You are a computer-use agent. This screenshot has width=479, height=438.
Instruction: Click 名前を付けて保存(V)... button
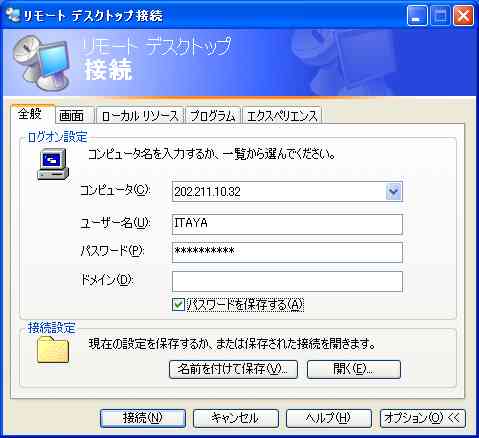[x=233, y=369]
